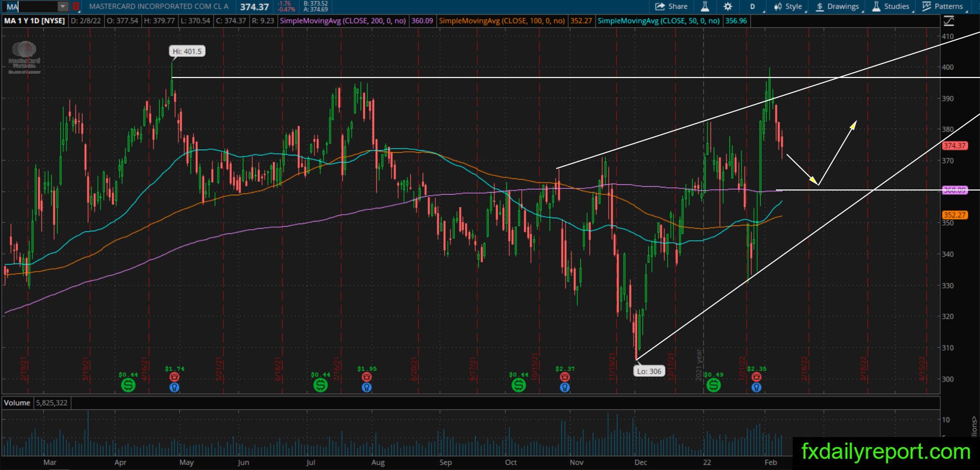Viewport: 980px width, 470px height.
Task: Select the SimpleMovingAvg (CLOSE, 100, 0, no) label
Action: (502, 21)
